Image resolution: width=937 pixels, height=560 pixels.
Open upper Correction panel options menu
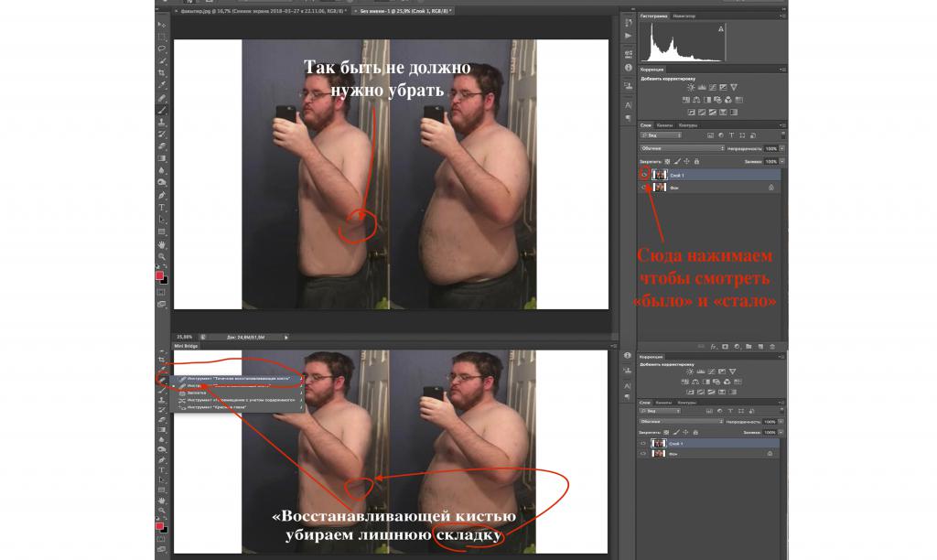(783, 70)
